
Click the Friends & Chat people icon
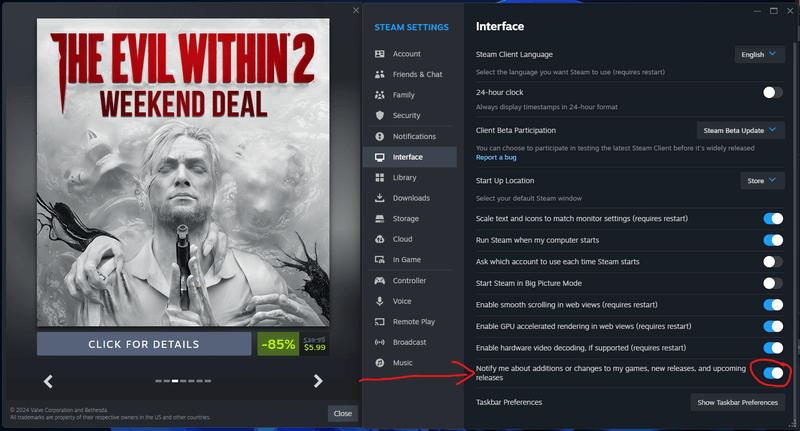pyautogui.click(x=380, y=74)
